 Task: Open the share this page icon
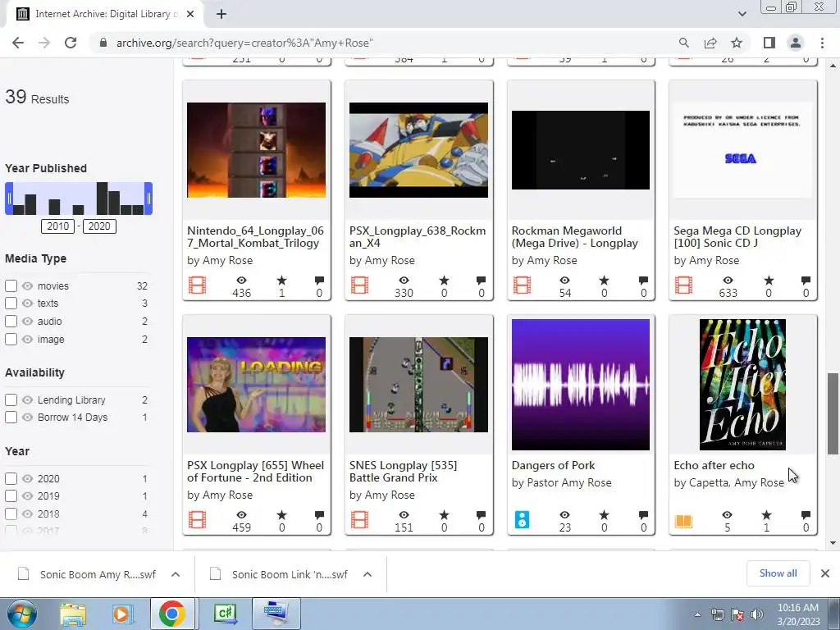[x=710, y=43]
